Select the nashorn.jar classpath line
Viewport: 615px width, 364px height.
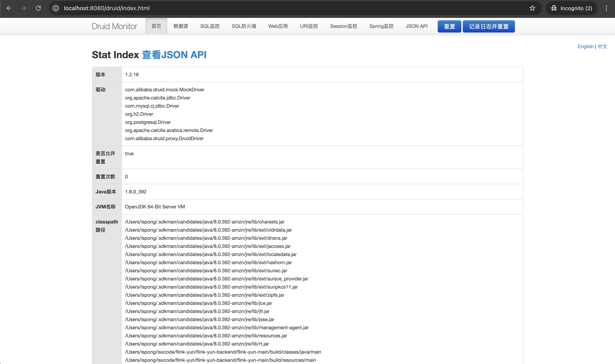(x=208, y=262)
